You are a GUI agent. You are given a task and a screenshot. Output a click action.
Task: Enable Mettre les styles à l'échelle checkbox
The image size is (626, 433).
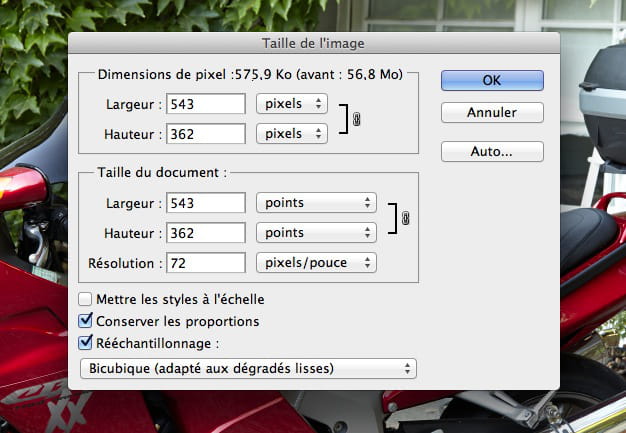(85, 299)
